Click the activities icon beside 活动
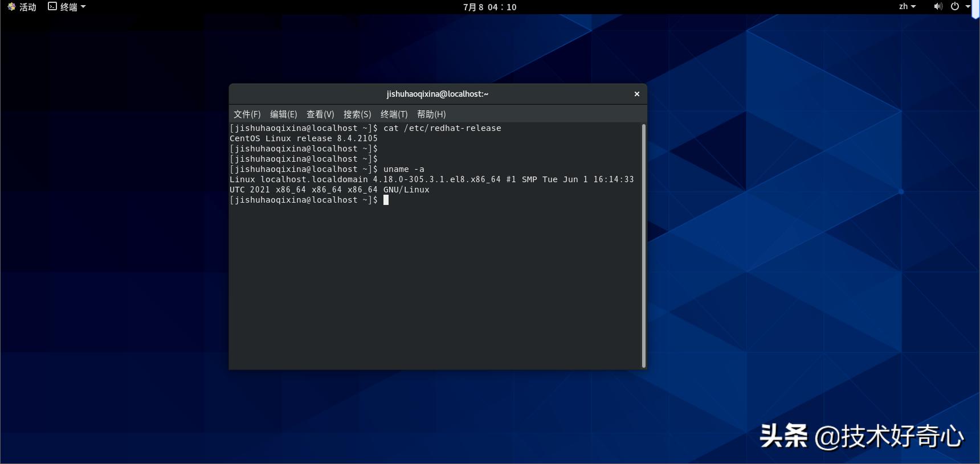 coord(11,7)
